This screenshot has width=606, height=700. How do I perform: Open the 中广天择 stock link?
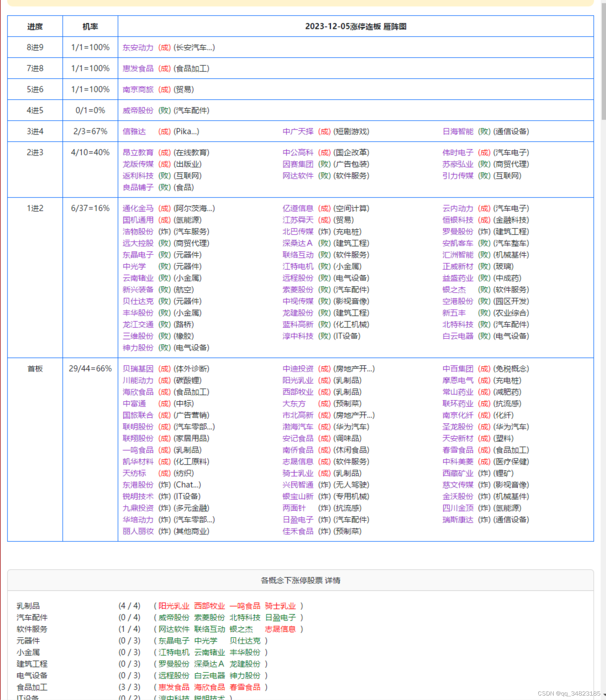tap(298, 132)
